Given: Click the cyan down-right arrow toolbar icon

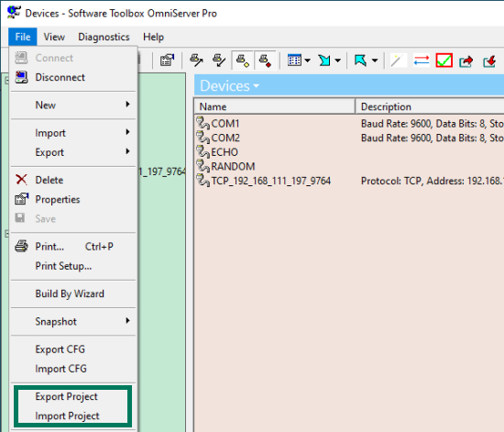Looking at the screenshot, I should tap(324, 61).
